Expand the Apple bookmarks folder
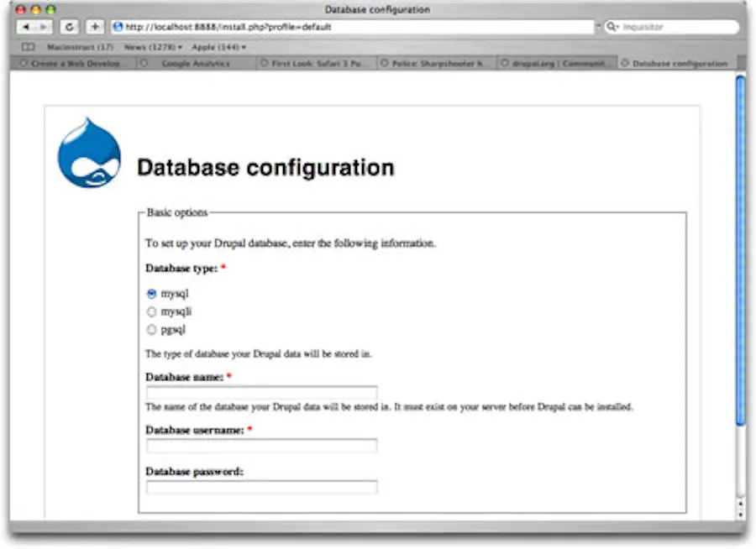This screenshot has height=549, width=756. [218, 47]
